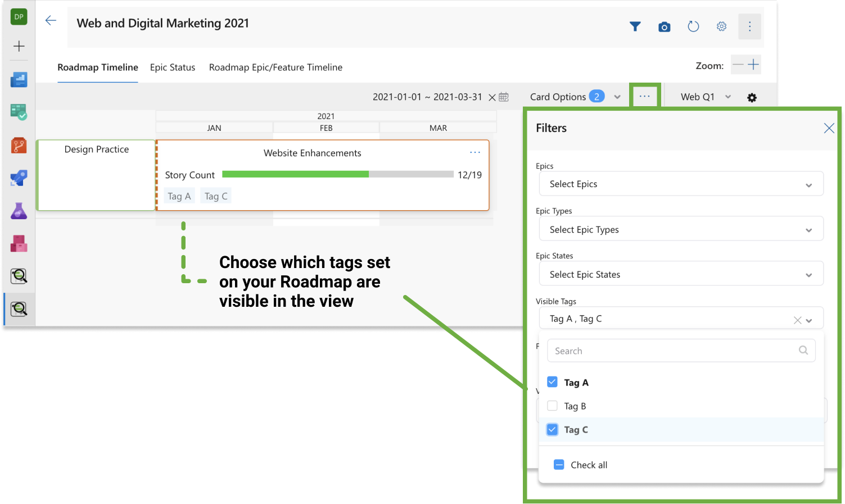This screenshot has height=504, width=845.
Task: Click the back arrow beside the roadmap title
Action: pos(51,20)
